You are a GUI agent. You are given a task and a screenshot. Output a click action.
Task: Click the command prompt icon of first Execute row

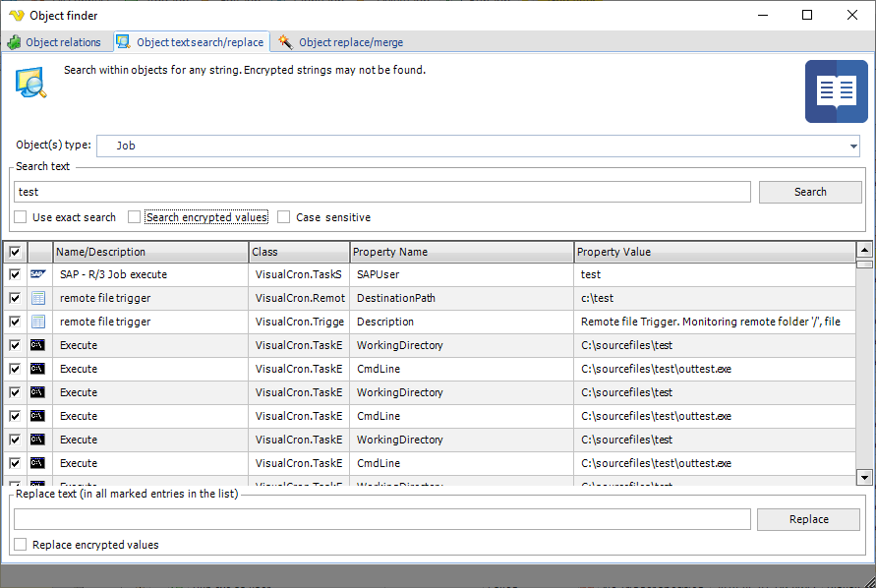(x=38, y=345)
